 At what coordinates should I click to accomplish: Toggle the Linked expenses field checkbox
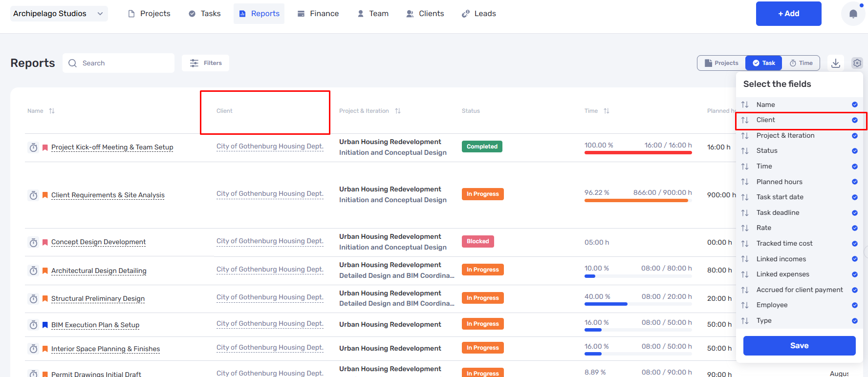click(x=855, y=274)
